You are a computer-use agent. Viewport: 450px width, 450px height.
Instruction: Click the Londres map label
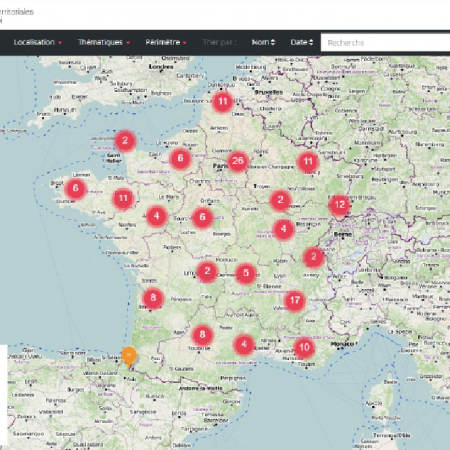(x=161, y=67)
